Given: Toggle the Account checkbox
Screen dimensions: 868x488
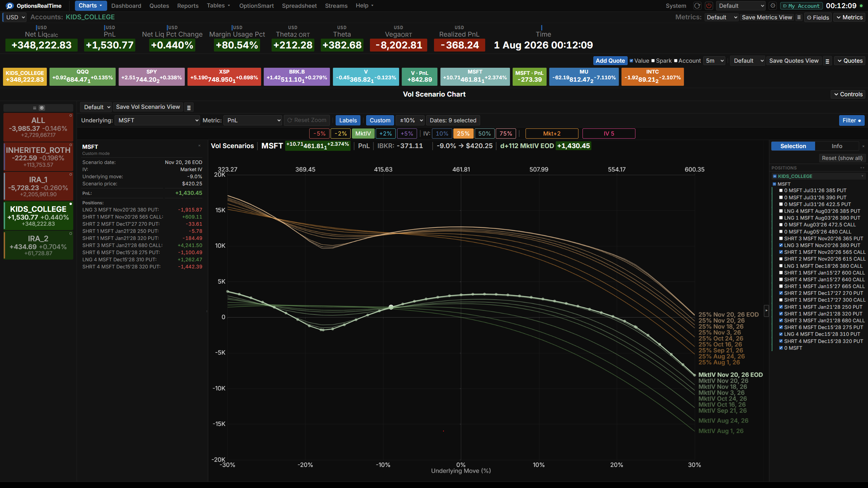Looking at the screenshot, I should tap(675, 61).
